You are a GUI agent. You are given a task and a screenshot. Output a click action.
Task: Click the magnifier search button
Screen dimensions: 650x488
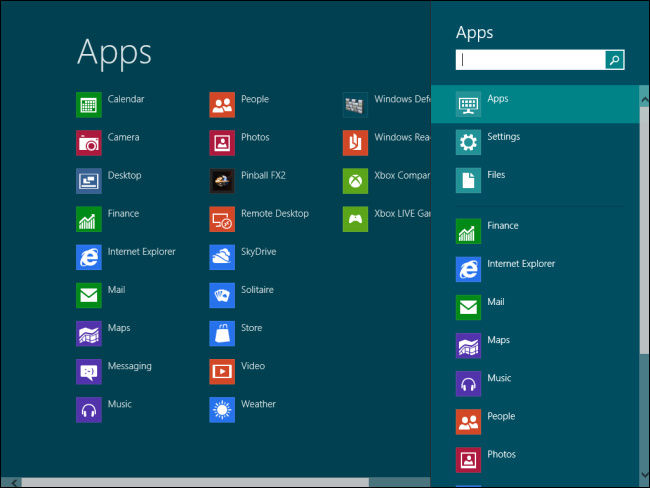[x=614, y=60]
